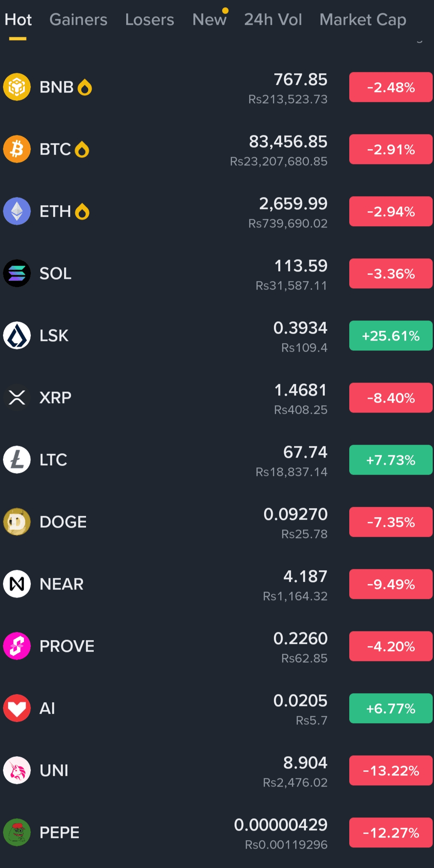Open the 24h Vol tab
The image size is (434, 868).
pos(273,20)
